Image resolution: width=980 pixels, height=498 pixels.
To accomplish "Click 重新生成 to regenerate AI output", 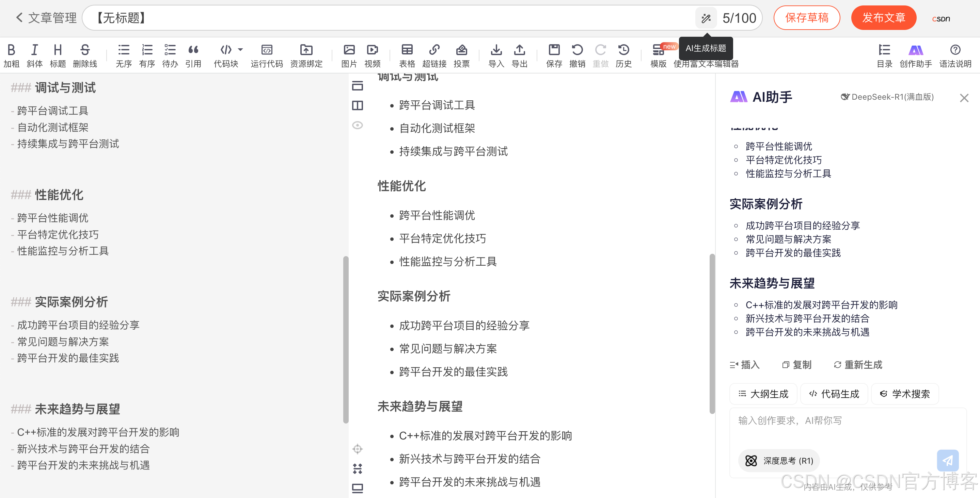I will point(858,365).
